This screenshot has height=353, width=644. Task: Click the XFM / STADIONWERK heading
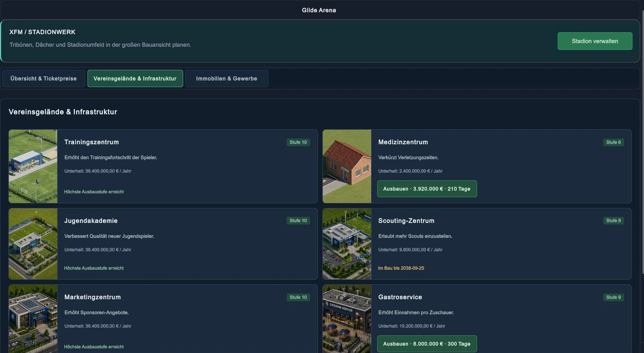43,32
